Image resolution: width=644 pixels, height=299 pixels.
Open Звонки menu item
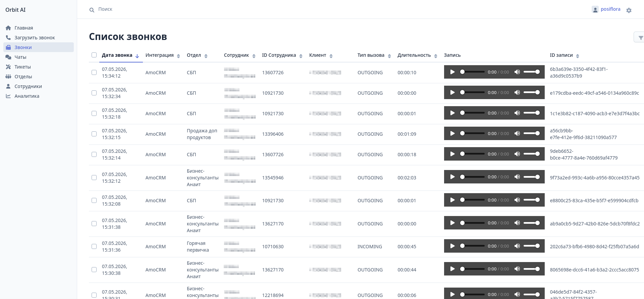(x=39, y=47)
